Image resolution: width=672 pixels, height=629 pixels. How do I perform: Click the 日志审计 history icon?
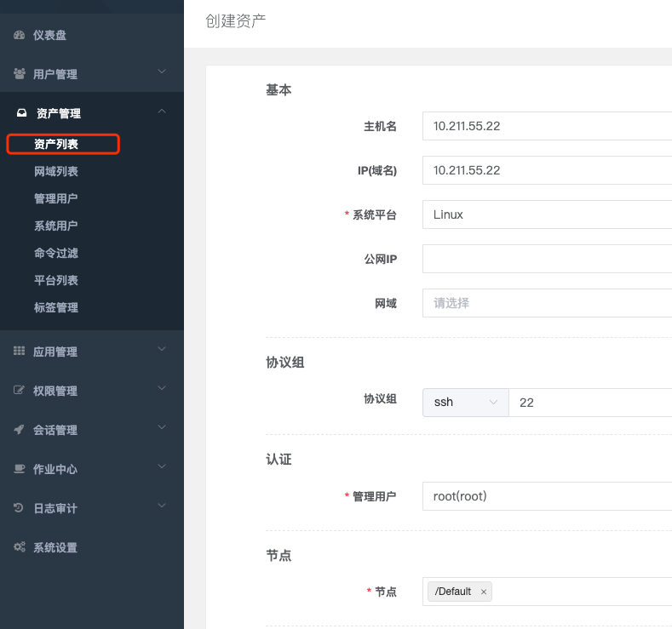pos(19,508)
